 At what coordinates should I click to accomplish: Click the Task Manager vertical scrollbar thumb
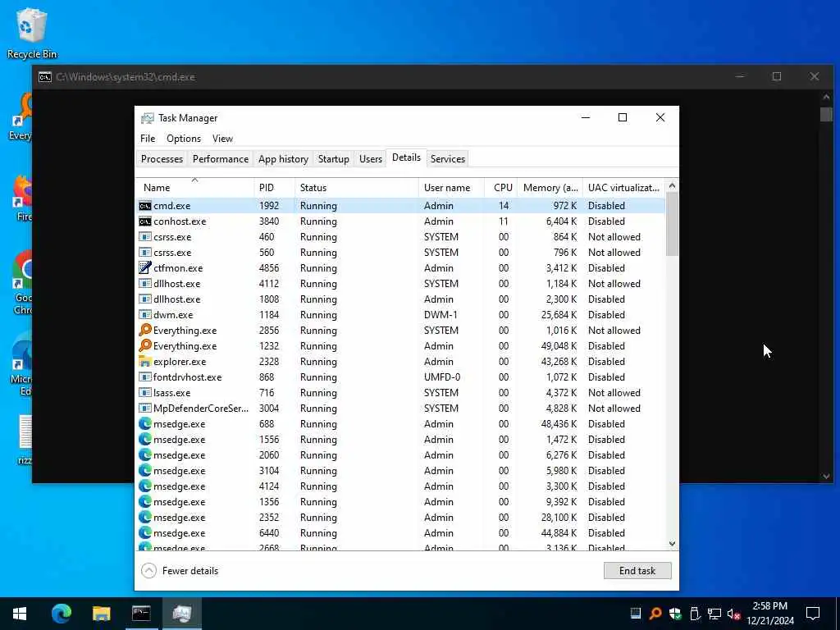pos(672,223)
